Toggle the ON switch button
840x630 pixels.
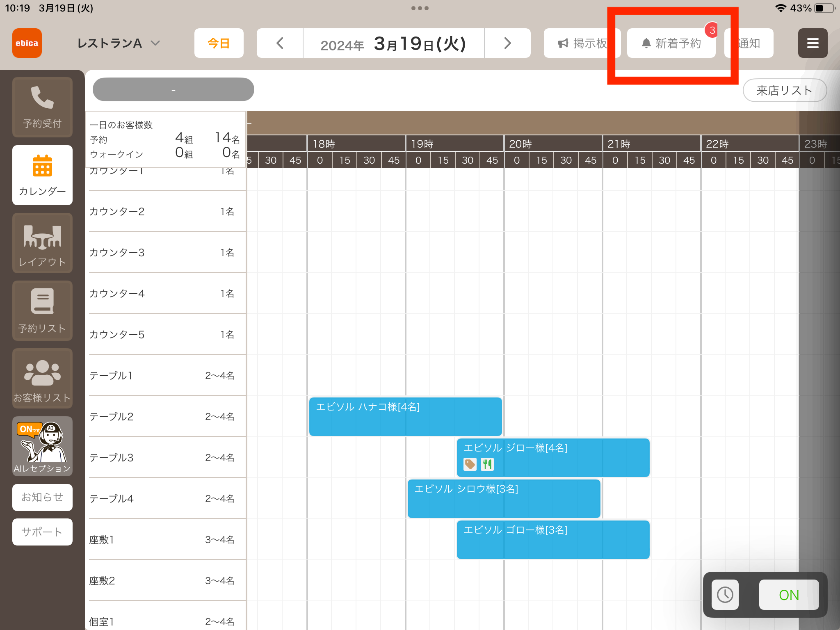[789, 595]
